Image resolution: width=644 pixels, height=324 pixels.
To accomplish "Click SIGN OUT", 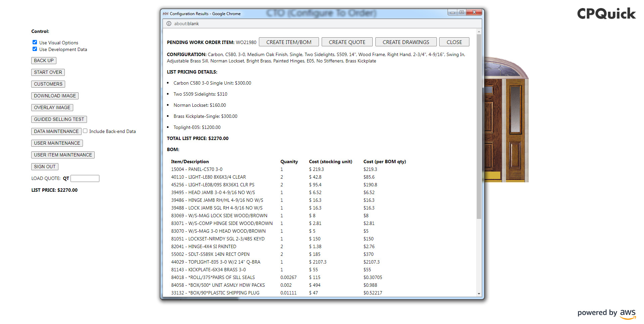I will [45, 167].
